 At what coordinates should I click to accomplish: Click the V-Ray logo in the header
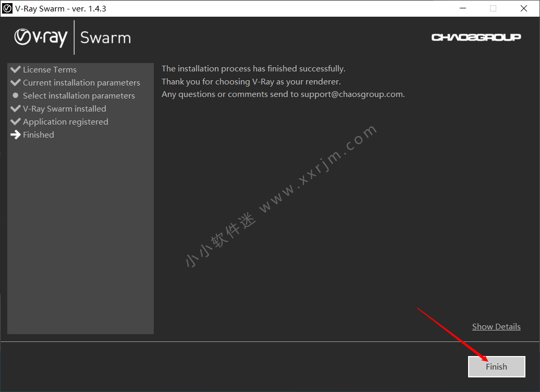pyautogui.click(x=41, y=38)
